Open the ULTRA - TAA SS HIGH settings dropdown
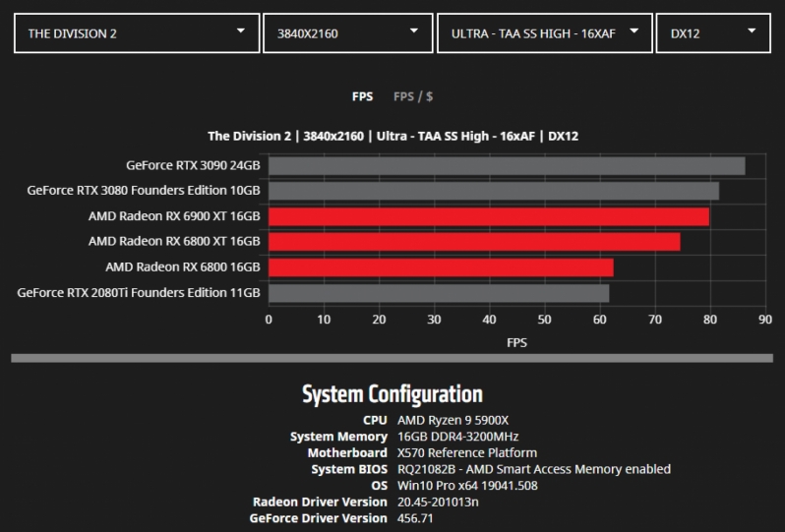 (544, 32)
